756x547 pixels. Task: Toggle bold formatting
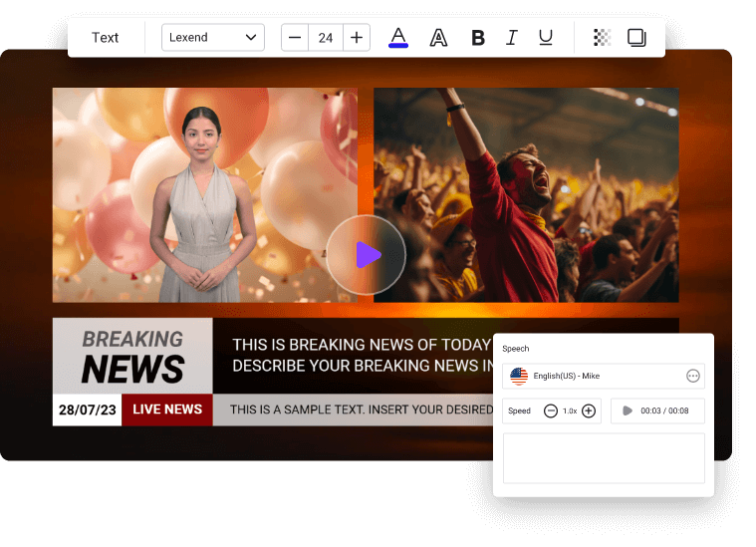pyautogui.click(x=478, y=38)
